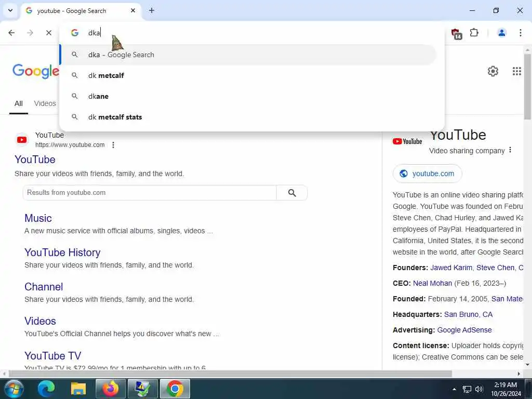
Task: Open the red shield extension with badge 14
Action: (456, 33)
